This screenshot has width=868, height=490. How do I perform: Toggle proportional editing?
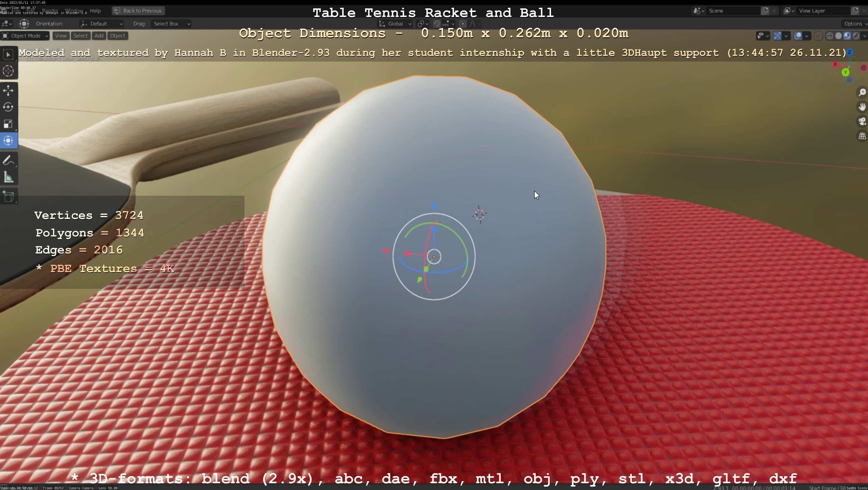(x=463, y=23)
